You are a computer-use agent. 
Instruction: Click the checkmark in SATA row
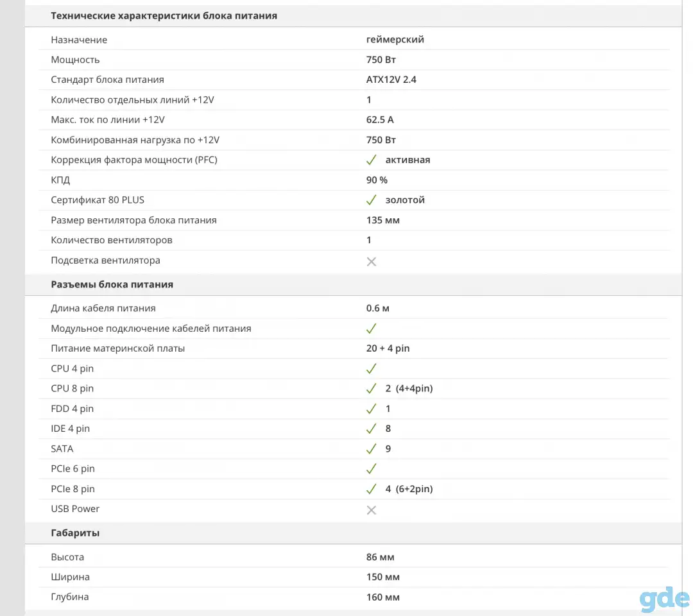click(372, 449)
